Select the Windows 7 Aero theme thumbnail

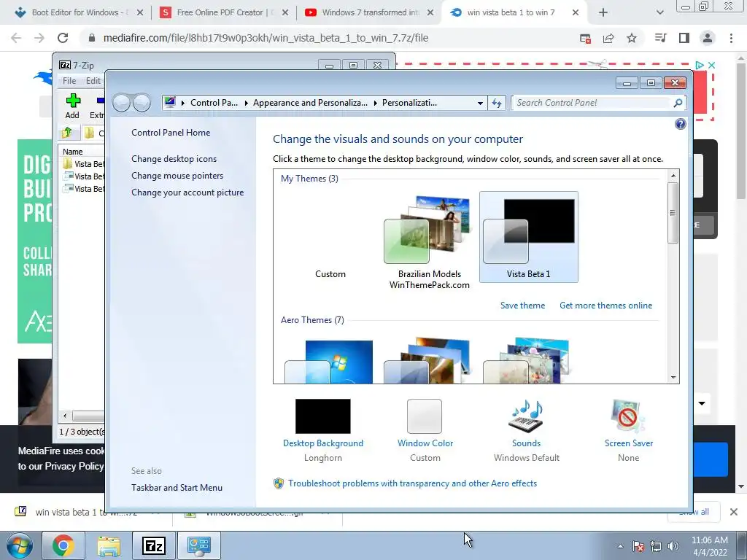[x=329, y=362]
